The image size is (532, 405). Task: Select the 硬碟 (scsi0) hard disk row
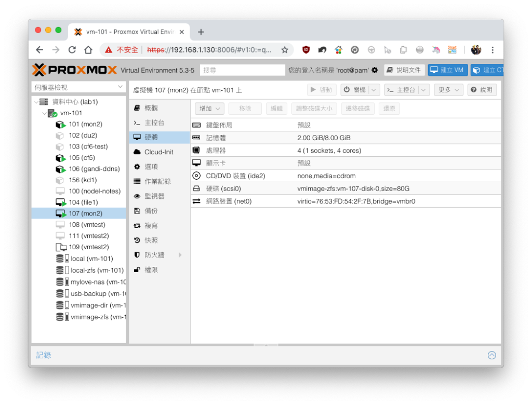tap(345, 188)
